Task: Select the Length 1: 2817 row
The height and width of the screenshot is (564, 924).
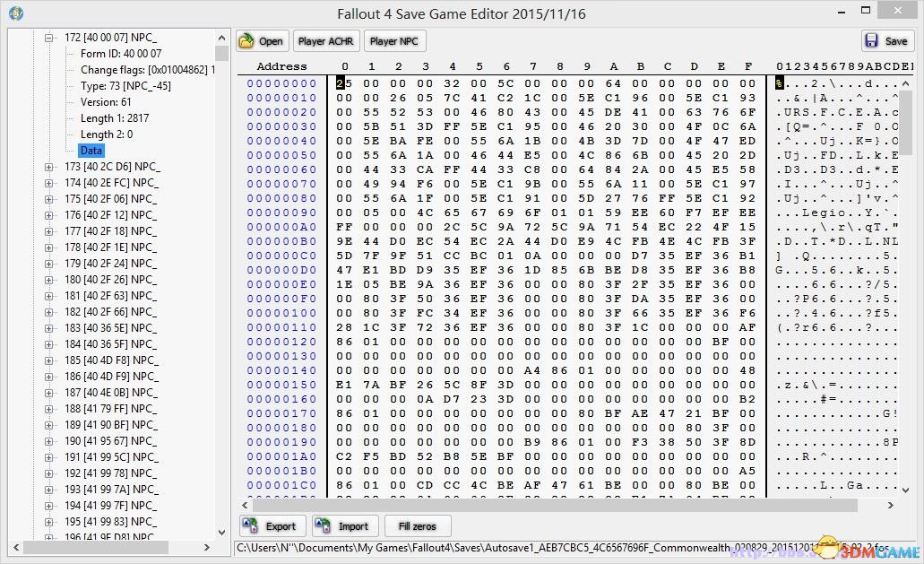Action: click(x=115, y=118)
